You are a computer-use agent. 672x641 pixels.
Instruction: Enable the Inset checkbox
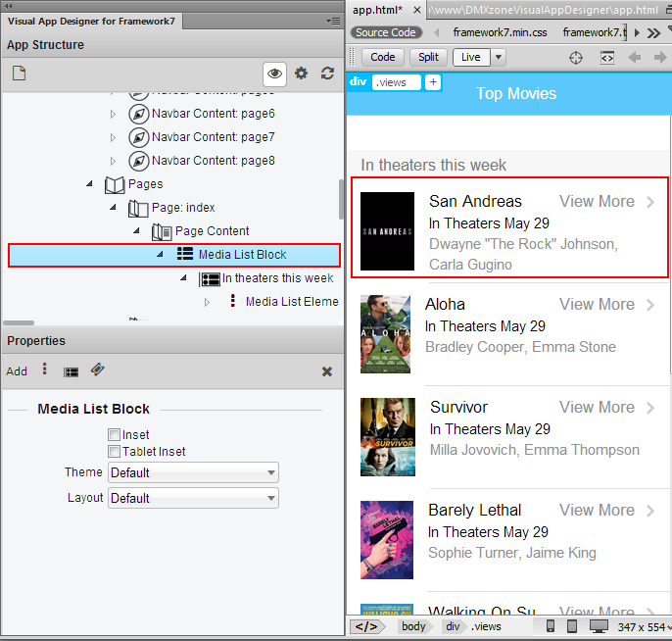(114, 435)
